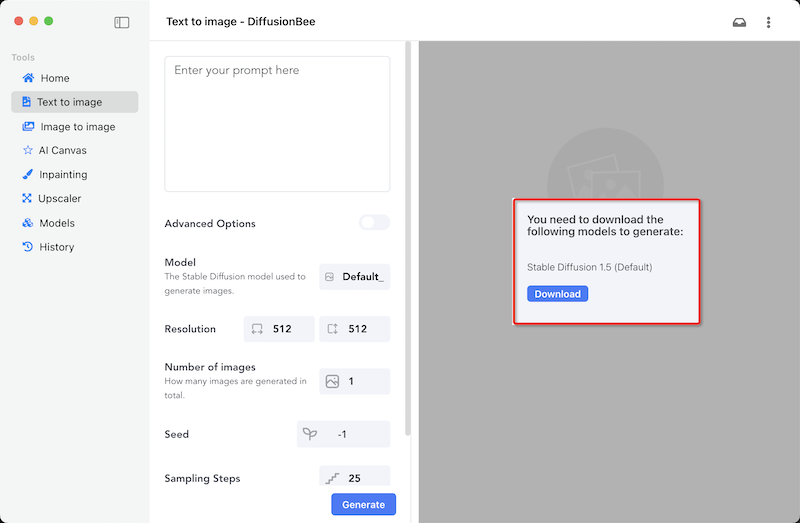Open the Inpainting tool

(x=74, y=174)
